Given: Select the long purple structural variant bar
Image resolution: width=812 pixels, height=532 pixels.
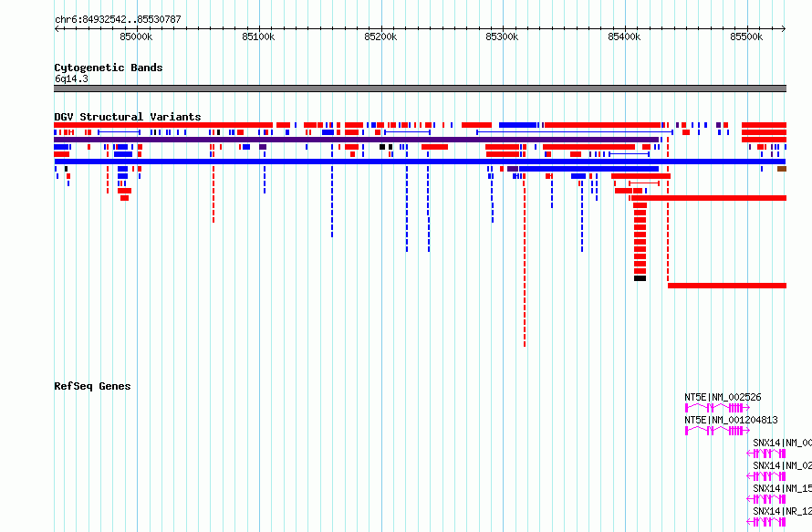Looking at the screenshot, I should coord(357,140).
